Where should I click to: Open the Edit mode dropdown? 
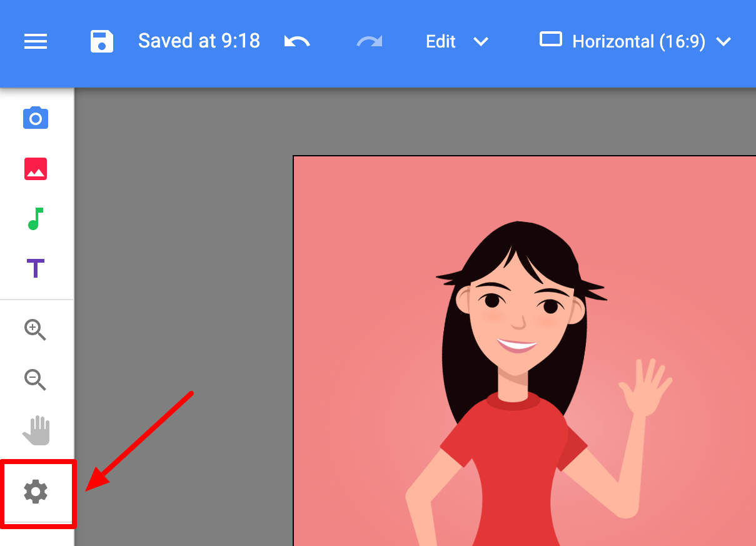(456, 42)
